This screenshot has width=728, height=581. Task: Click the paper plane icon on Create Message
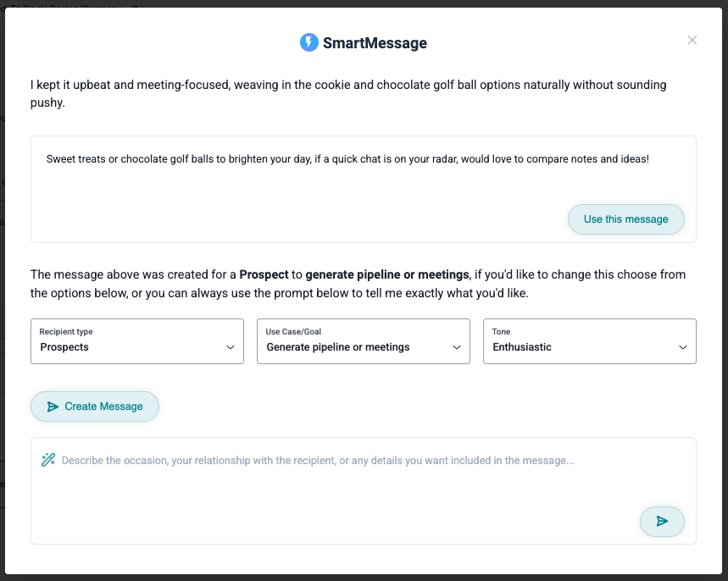pos(53,407)
